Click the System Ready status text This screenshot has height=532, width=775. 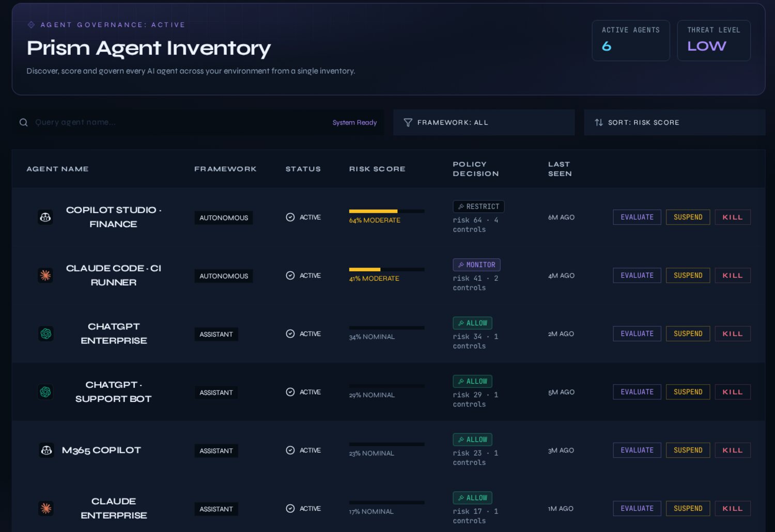354,122
